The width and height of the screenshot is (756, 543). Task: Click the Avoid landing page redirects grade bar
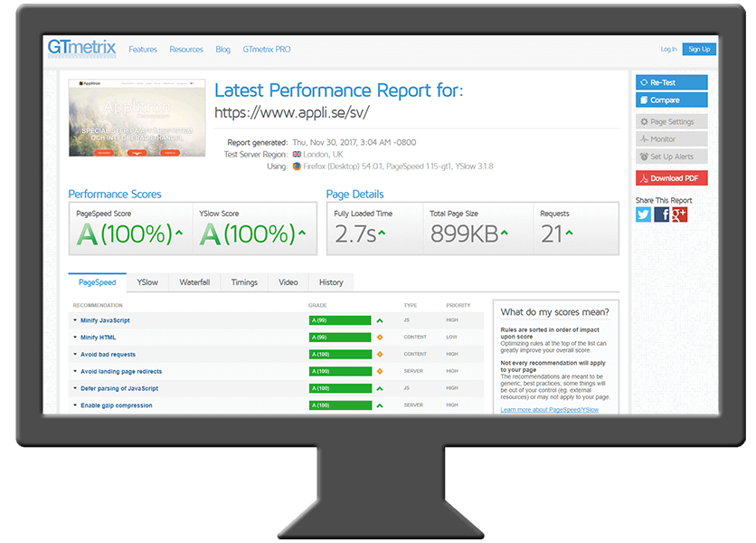tap(340, 372)
